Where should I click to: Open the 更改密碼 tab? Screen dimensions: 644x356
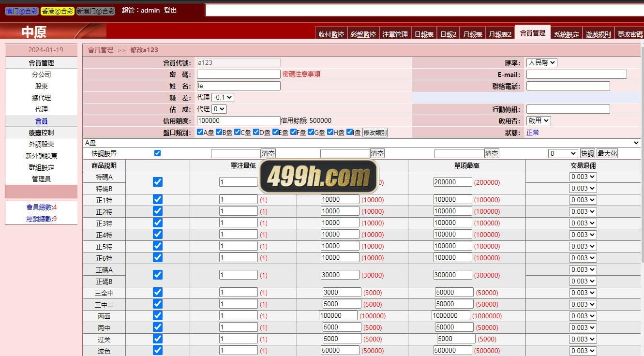[x=630, y=34]
